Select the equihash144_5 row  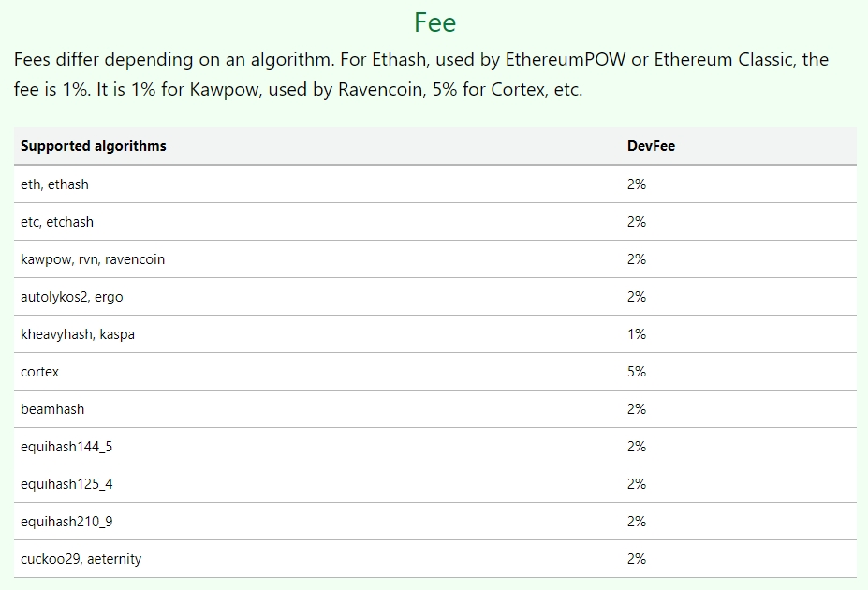(66, 447)
